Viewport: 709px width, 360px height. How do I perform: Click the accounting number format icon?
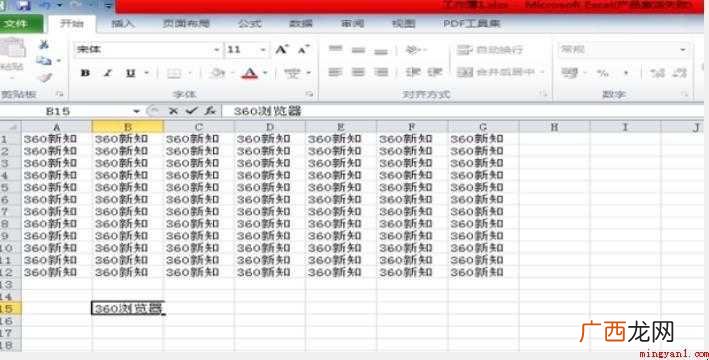point(569,72)
